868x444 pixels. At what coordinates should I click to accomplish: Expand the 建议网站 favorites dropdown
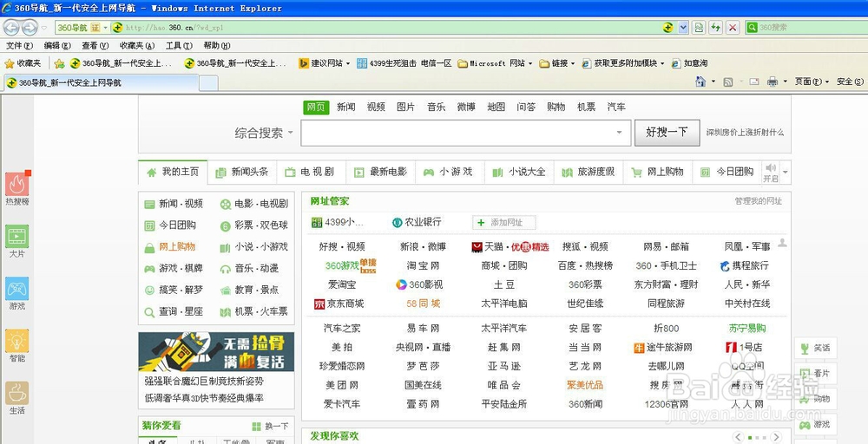tap(348, 63)
